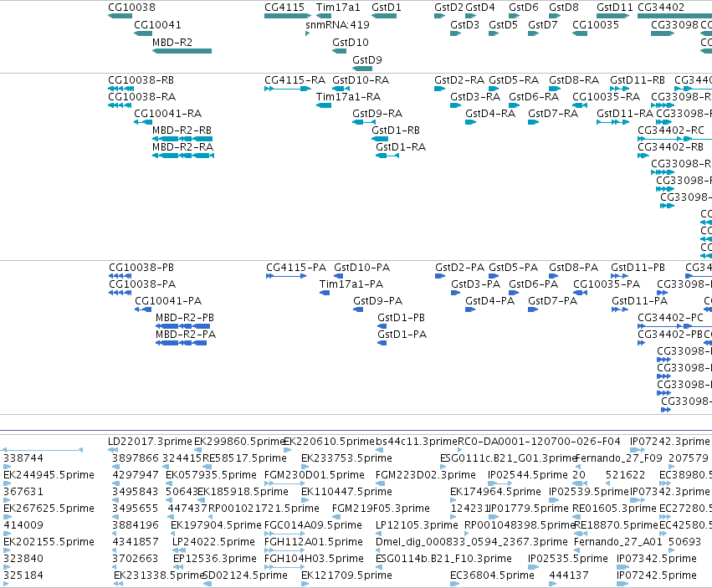Click the Fernando_27_F09 EST label
Viewport: 712px width, 588px height.
pyautogui.click(x=618, y=458)
